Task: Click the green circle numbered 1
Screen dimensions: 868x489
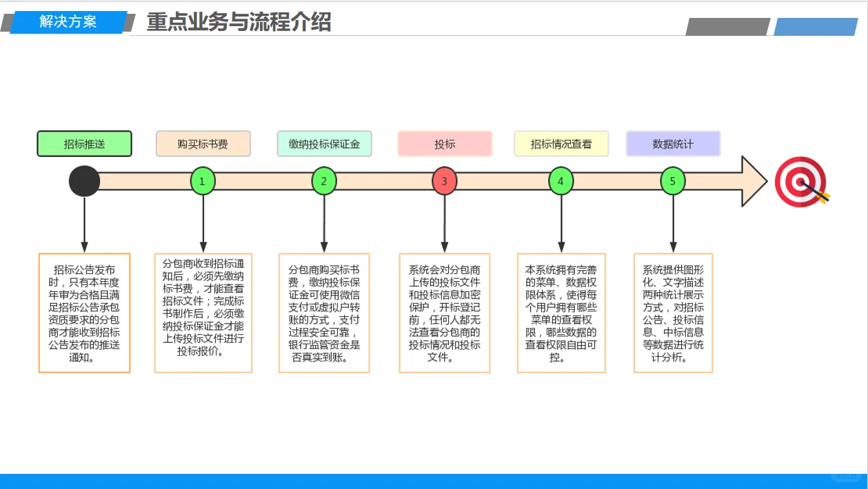Action: [x=203, y=181]
